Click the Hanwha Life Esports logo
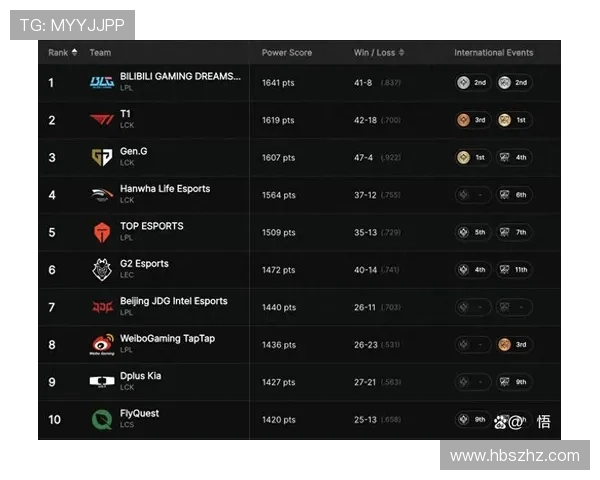 (102, 195)
